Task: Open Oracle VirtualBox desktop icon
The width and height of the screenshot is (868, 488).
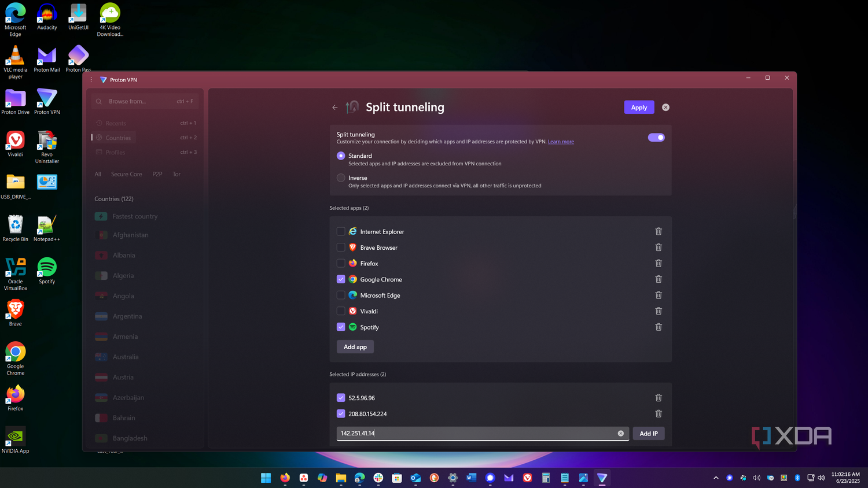Action: [16, 274]
